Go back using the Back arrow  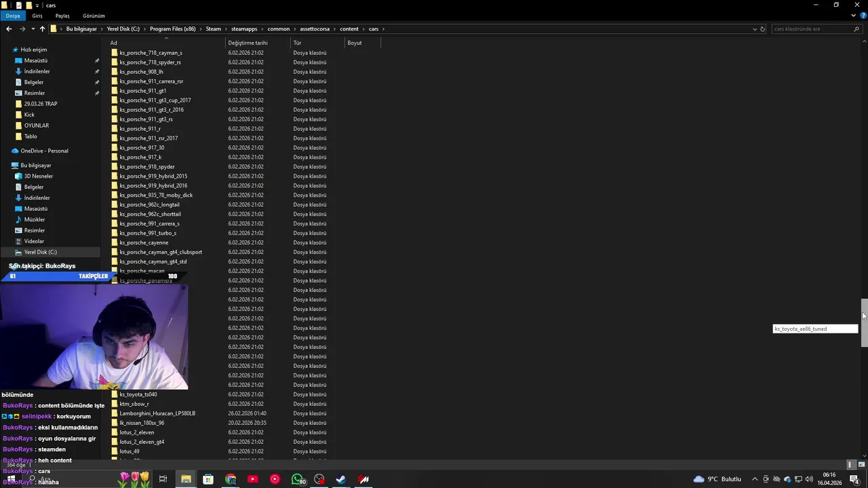(9, 29)
